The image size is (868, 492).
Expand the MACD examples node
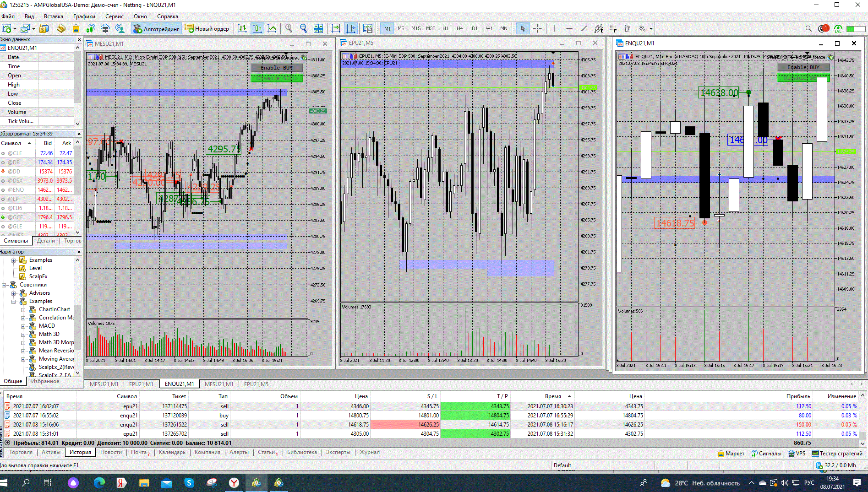(x=23, y=326)
